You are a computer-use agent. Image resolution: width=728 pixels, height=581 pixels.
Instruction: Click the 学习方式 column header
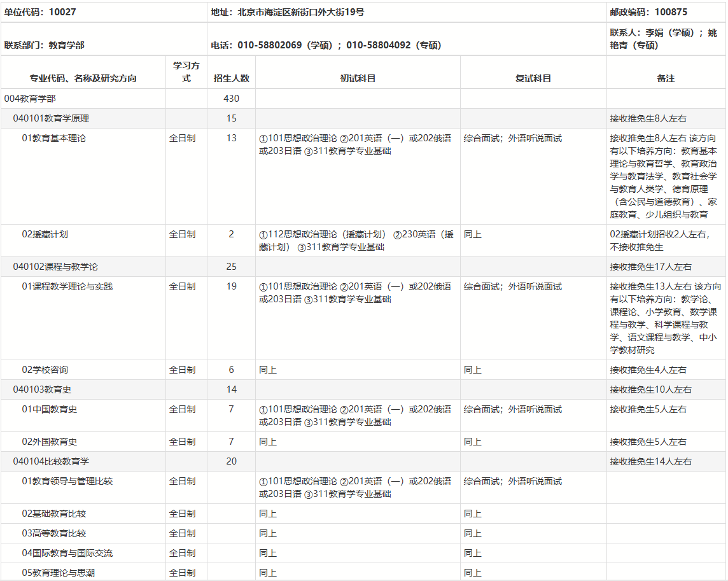pos(186,72)
